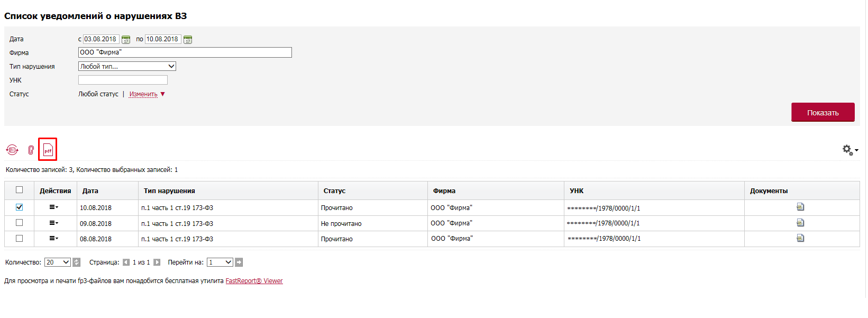Click the Фирма input field
This screenshot has width=868, height=318.
point(185,52)
